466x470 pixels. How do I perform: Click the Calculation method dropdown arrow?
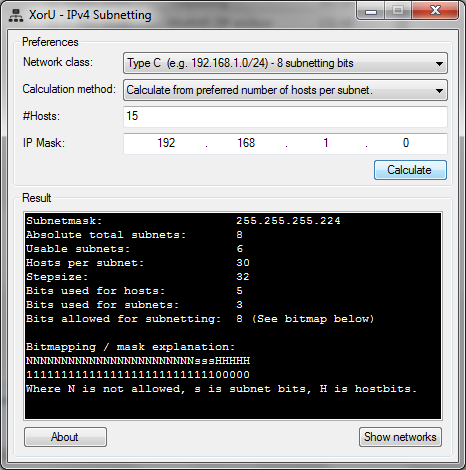(439, 90)
